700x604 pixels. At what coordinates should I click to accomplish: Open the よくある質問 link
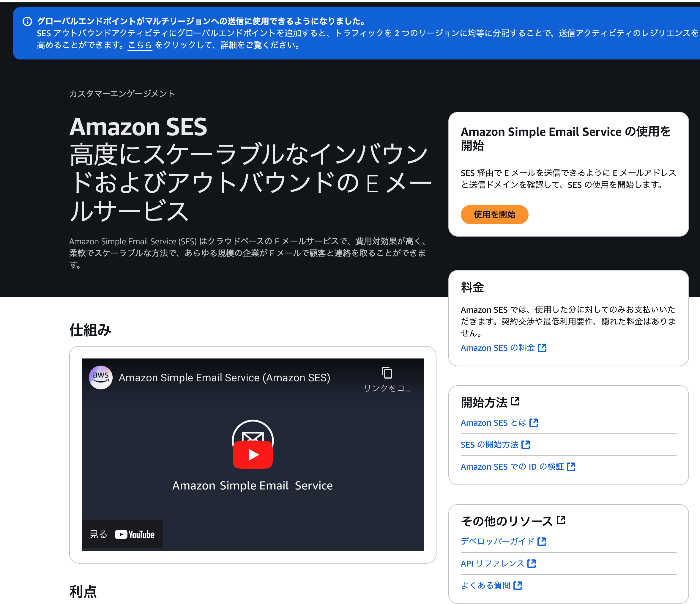point(485,585)
